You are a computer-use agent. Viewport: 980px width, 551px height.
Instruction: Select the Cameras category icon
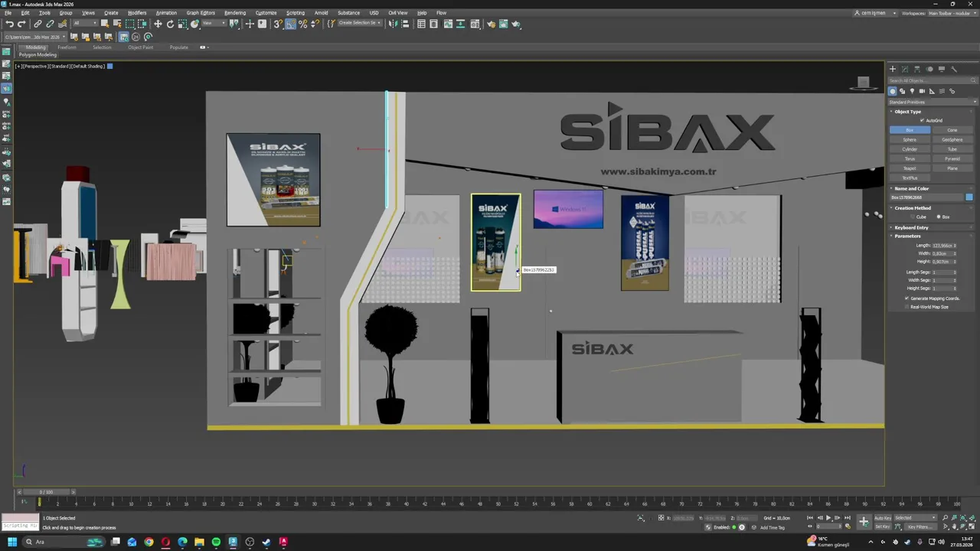(x=922, y=91)
